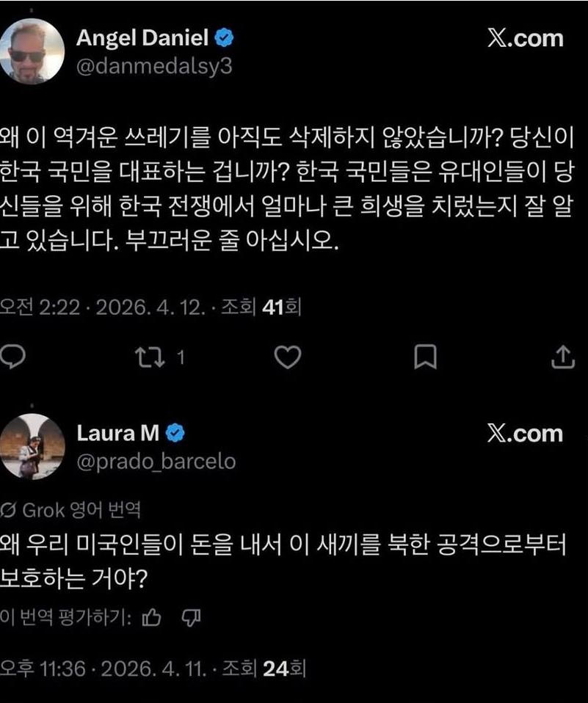Click the reply icon under Angel Daniel's post
Viewport: 588px width, 703px height.
(13, 357)
